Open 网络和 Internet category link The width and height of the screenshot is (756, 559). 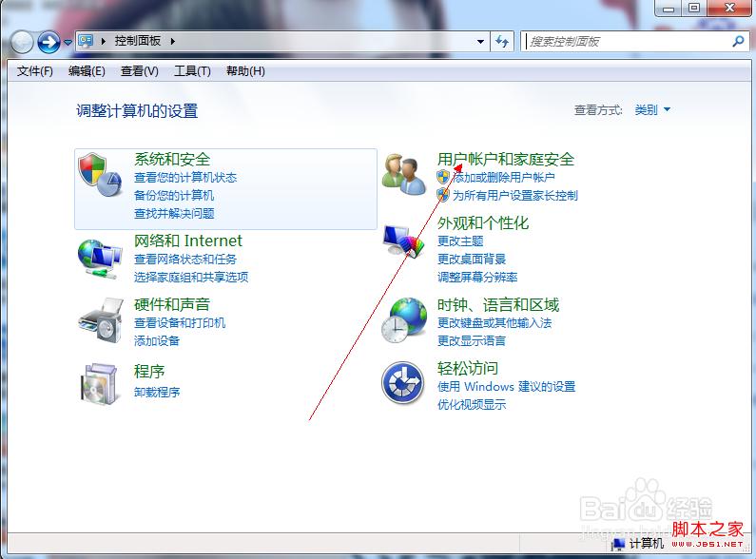pyautogui.click(x=188, y=241)
